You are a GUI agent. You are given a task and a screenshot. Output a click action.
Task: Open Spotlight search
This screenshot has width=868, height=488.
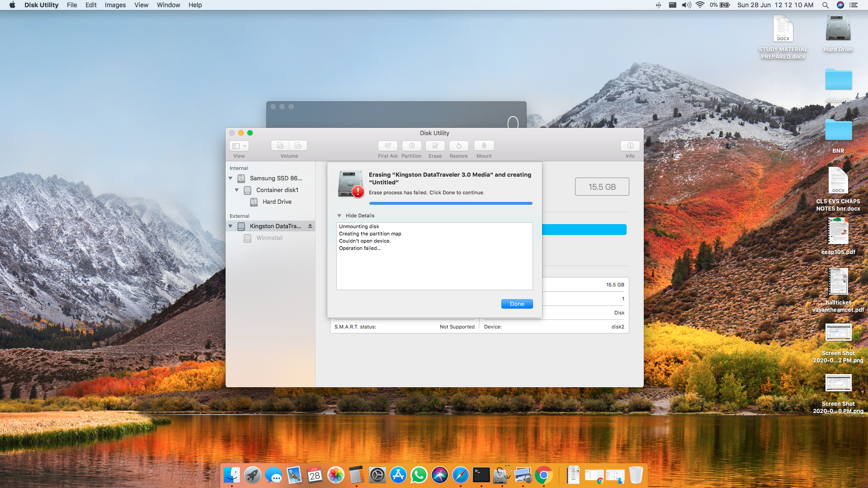826,5
